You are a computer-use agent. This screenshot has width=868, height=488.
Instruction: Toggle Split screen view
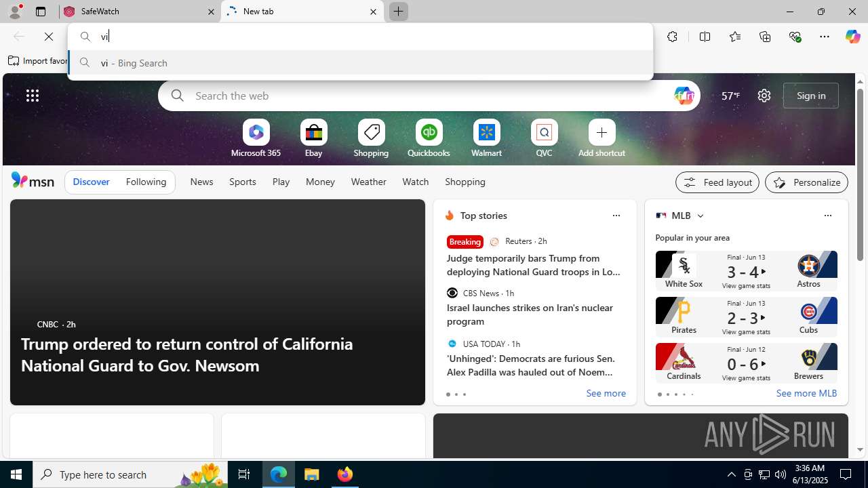[x=705, y=37]
